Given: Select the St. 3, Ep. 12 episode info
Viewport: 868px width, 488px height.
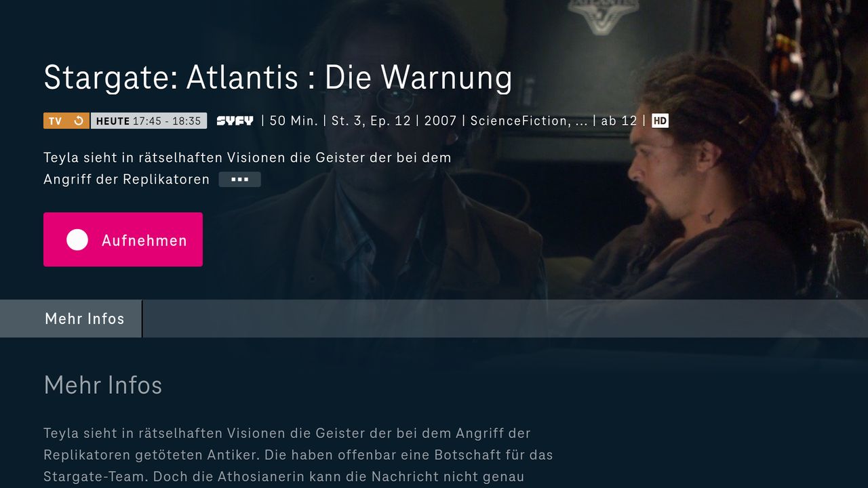Looking at the screenshot, I should (x=372, y=121).
